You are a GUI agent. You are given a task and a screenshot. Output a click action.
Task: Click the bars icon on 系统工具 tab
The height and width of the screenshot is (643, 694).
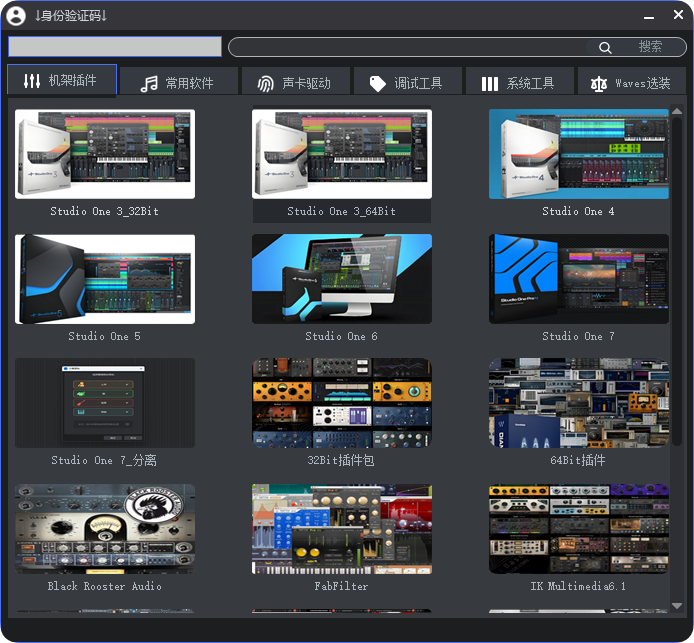click(x=490, y=83)
